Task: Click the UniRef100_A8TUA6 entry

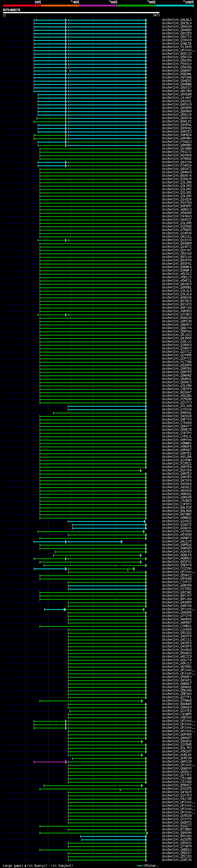Action: (x=177, y=78)
